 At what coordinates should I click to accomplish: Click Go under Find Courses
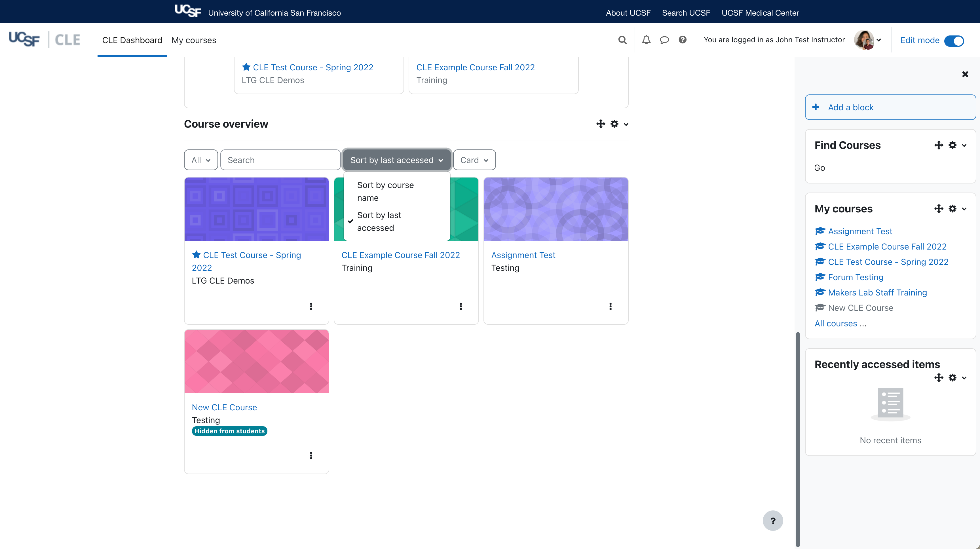(x=819, y=168)
